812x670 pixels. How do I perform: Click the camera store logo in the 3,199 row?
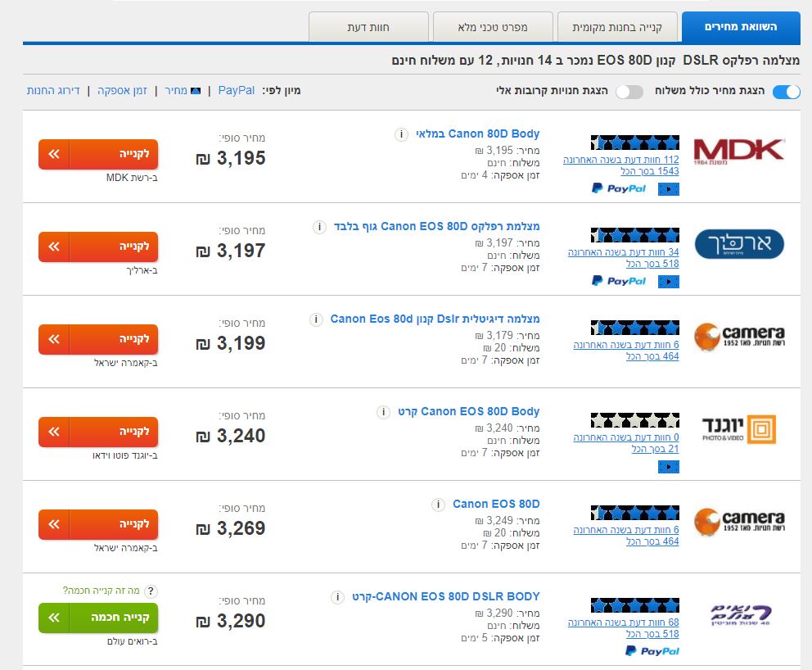(739, 337)
